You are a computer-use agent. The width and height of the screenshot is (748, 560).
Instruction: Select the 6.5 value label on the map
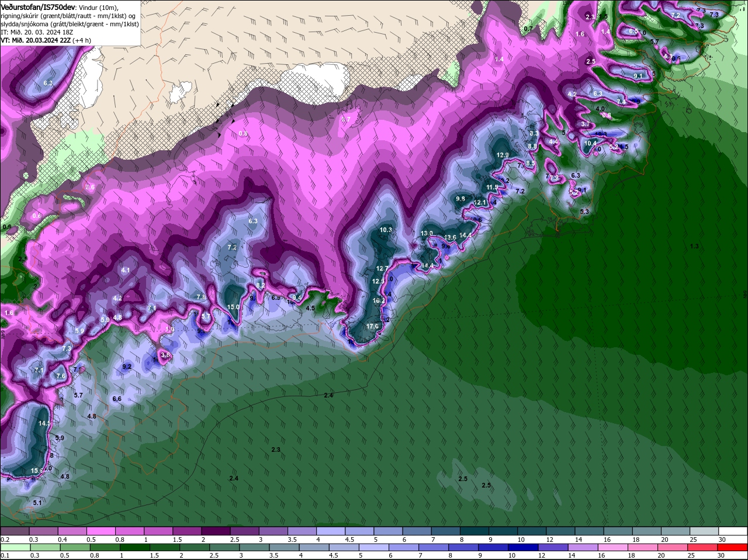pos(633,31)
